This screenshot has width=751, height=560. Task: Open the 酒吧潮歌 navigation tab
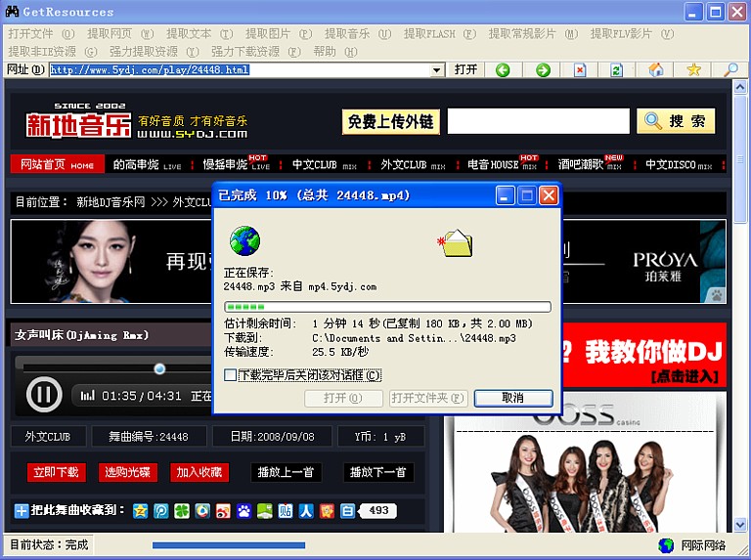pyautogui.click(x=590, y=164)
